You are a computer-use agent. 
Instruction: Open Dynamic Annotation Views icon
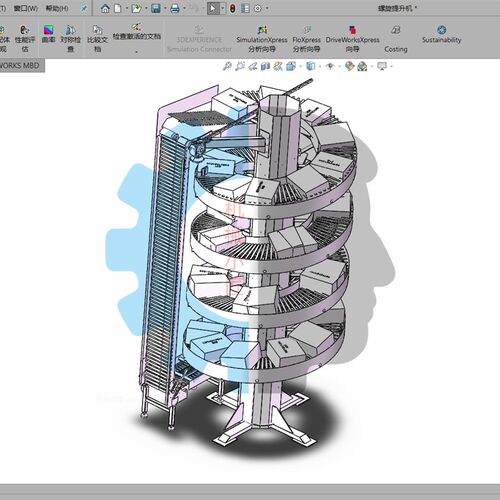coord(278,66)
